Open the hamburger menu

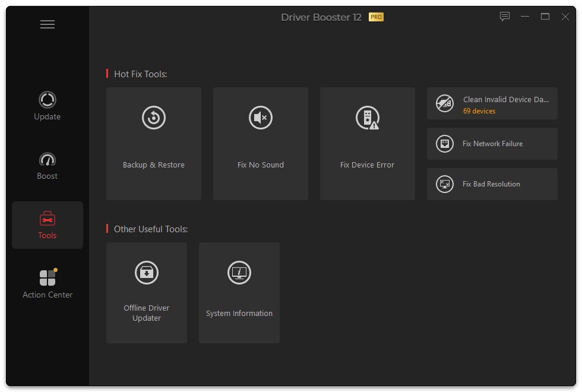(48, 24)
